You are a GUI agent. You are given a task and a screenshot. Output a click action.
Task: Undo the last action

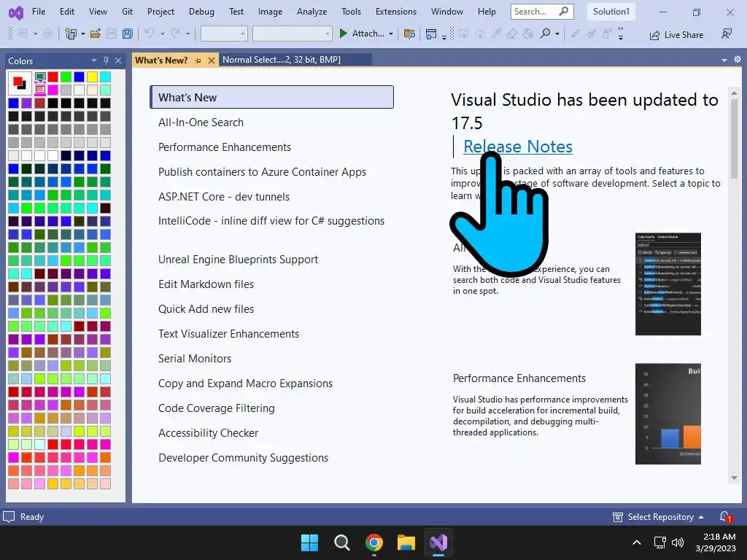150,34
